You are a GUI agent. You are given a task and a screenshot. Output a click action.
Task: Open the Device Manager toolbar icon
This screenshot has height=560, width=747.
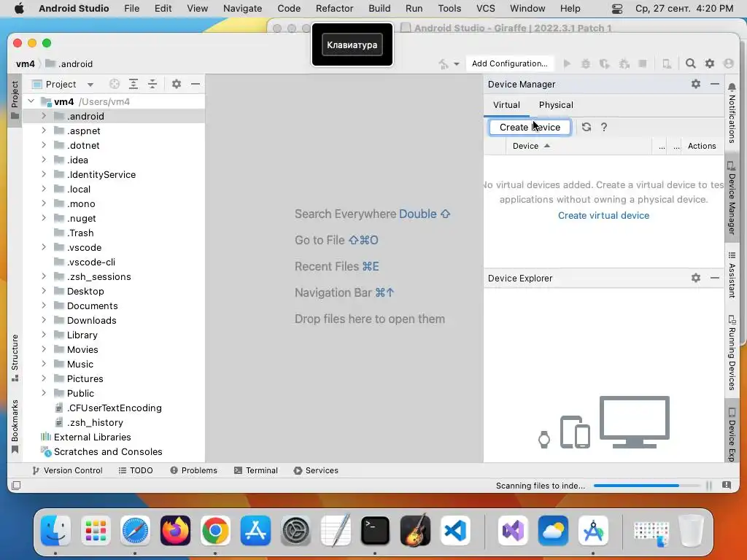[x=667, y=64]
